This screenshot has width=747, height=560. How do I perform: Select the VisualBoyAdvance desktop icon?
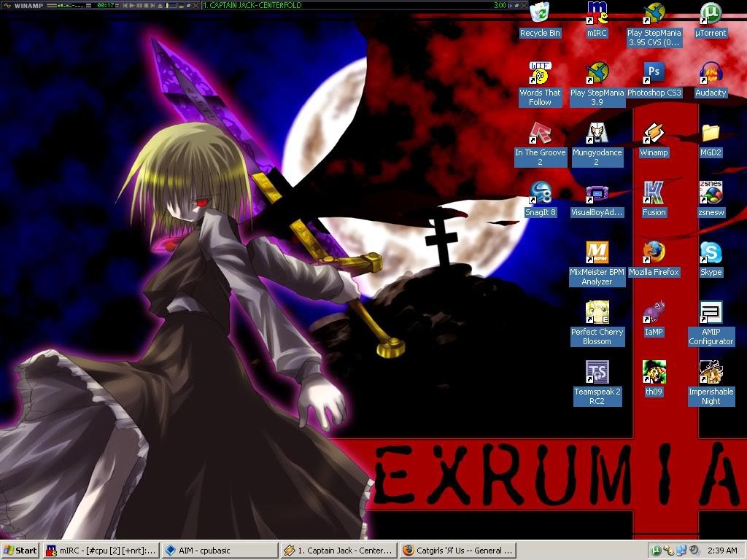[597, 200]
